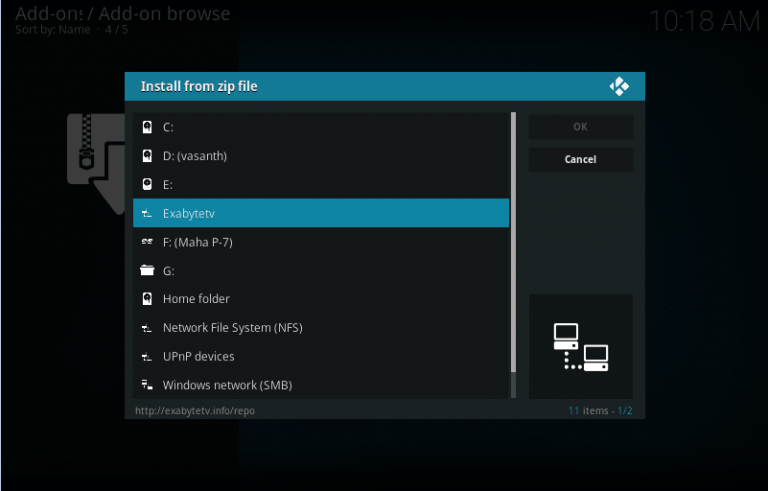Click the E: drive icon
The width and height of the screenshot is (768, 491).
coord(147,185)
